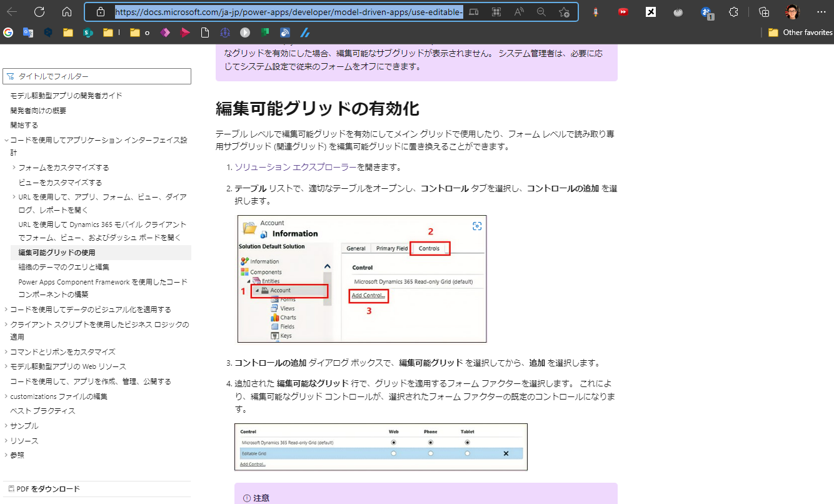Screen dimensions: 834x504
Task: Expand クライアント スクリプトを使用したビジネス ロジック node
Action: (6, 325)
